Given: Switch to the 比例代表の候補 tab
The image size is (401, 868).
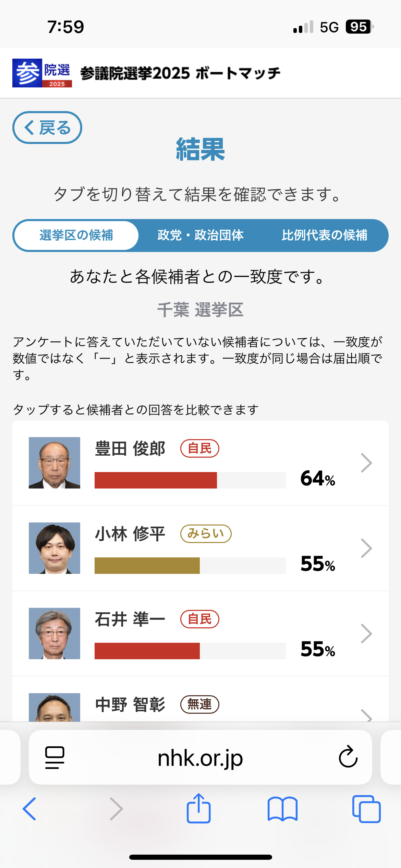Looking at the screenshot, I should [x=324, y=236].
